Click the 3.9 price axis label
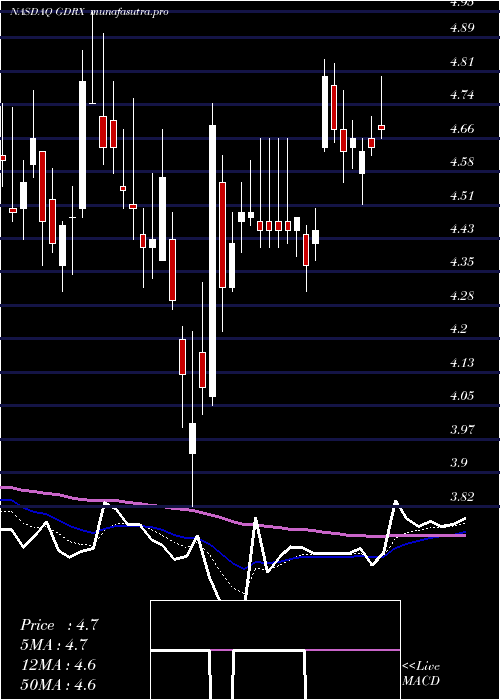The width and height of the screenshot is (500, 700). coord(459,462)
